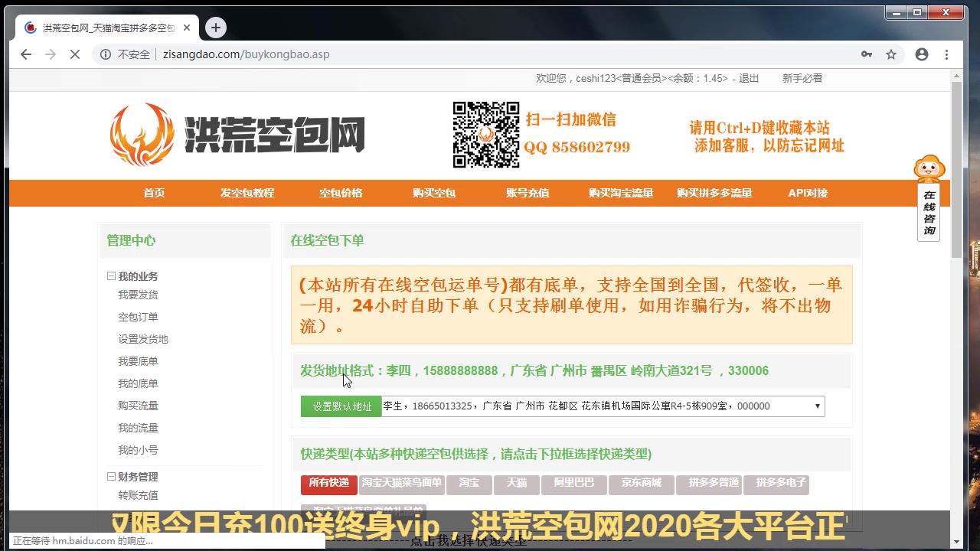
Task: Open 购买拼多多流量 in the nav bar
Action: [714, 193]
